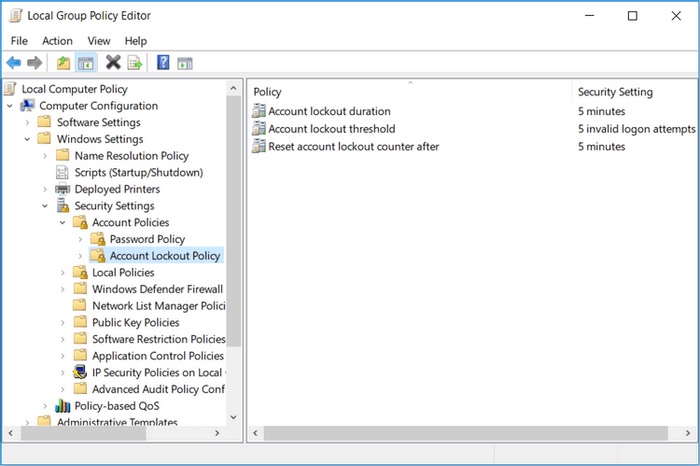Click tree pane horizontal scroll right arrow
Viewport: 700px width, 466px height.
(x=217, y=433)
